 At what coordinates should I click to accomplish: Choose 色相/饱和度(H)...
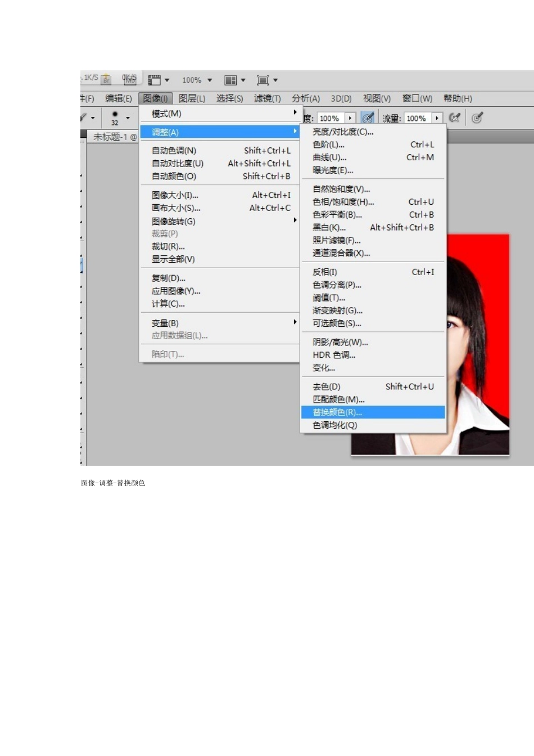pyautogui.click(x=373, y=202)
